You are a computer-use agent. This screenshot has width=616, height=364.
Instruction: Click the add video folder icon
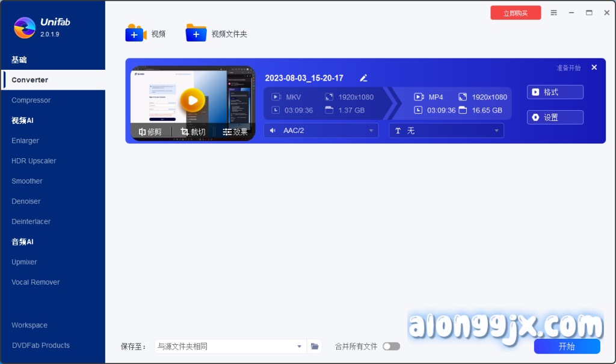[196, 34]
